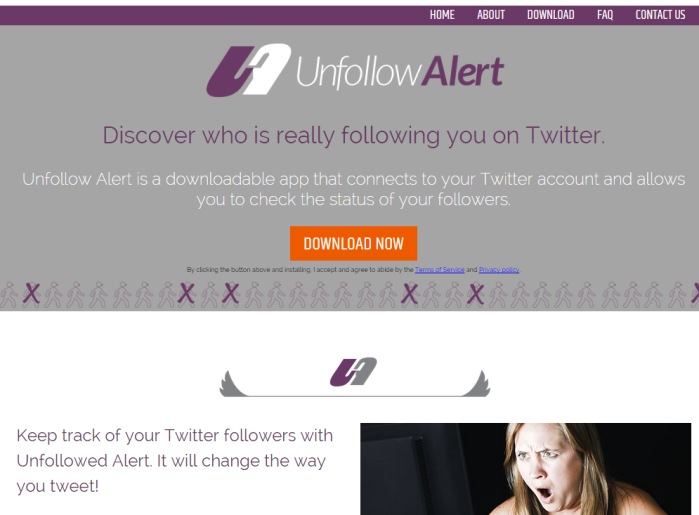Click the last full purple X in the figure strip
This screenshot has height=515, width=699.
tap(475, 294)
